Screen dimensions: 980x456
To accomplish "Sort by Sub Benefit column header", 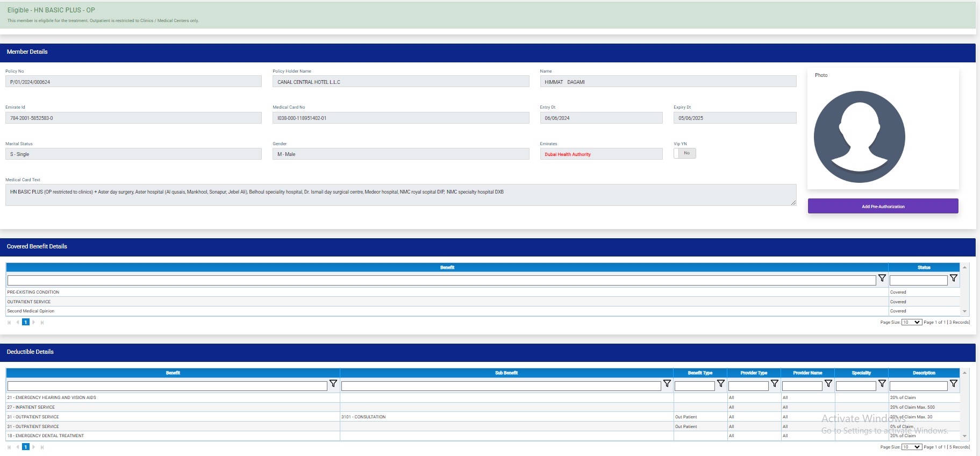I will click(506, 373).
